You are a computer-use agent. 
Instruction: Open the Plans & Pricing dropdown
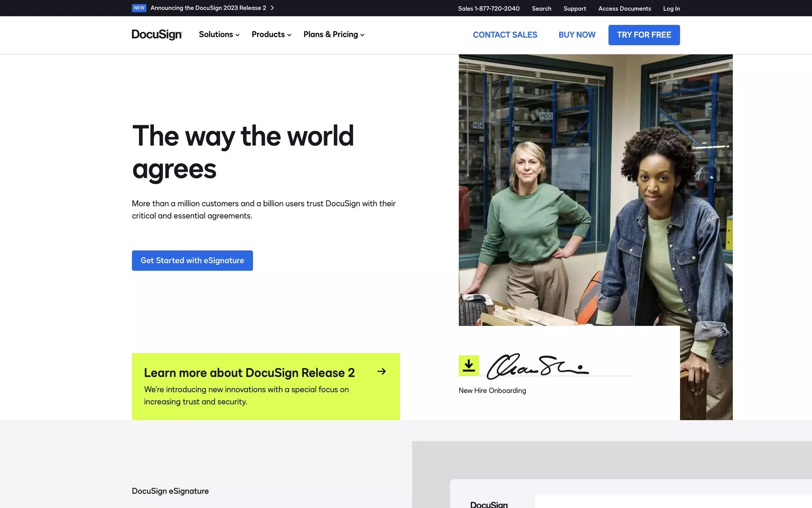coord(333,35)
